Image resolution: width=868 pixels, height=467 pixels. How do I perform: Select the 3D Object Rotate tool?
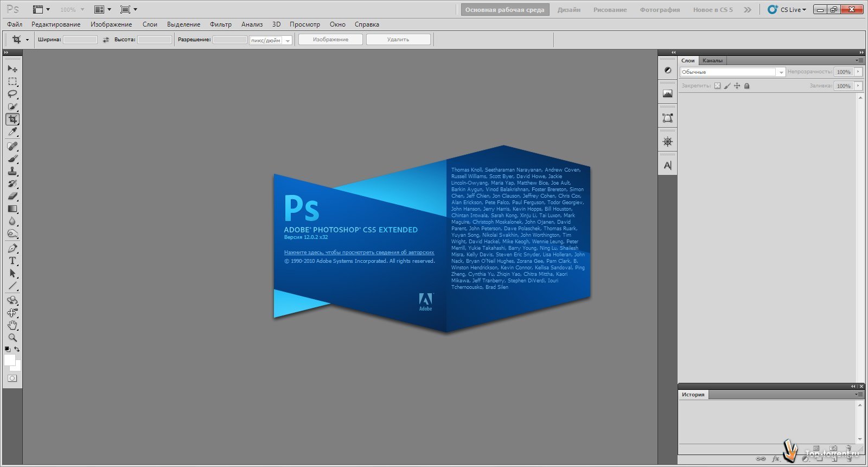12,300
